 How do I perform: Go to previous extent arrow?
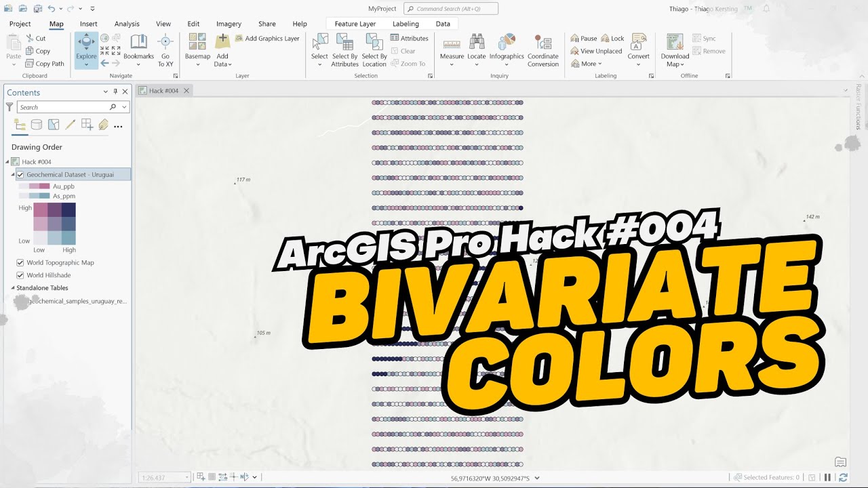coord(104,63)
